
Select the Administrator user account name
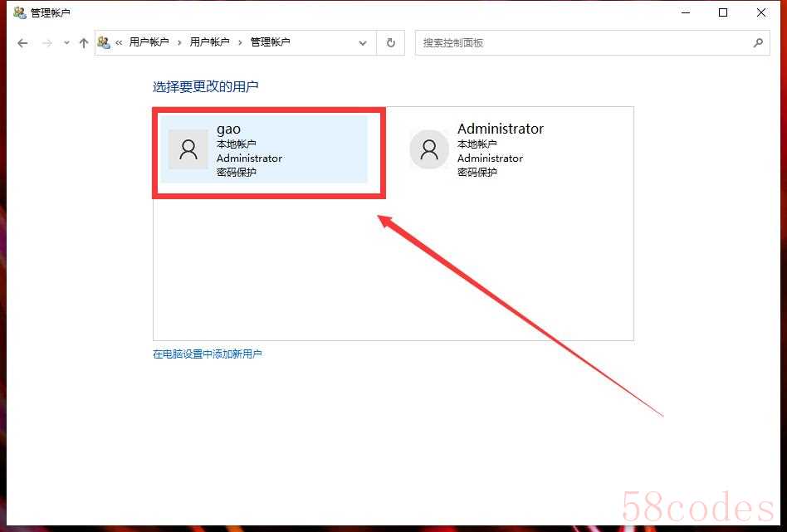pyautogui.click(x=501, y=129)
